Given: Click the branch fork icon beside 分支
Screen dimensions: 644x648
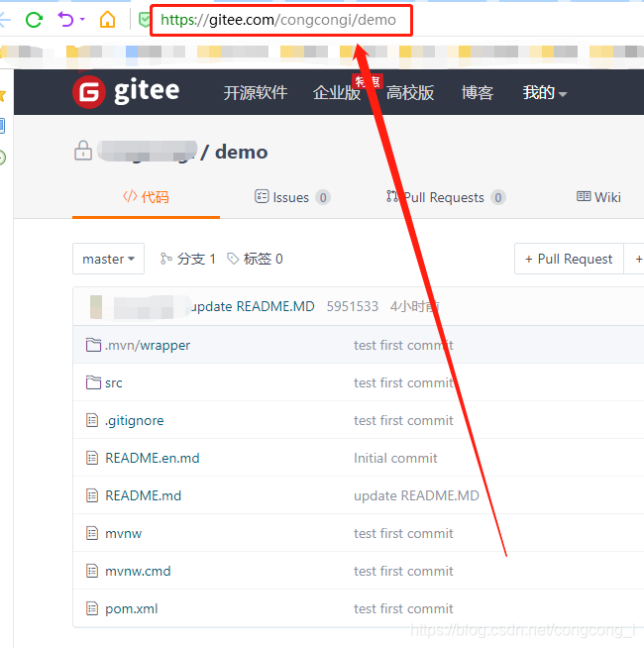Looking at the screenshot, I should click(166, 259).
